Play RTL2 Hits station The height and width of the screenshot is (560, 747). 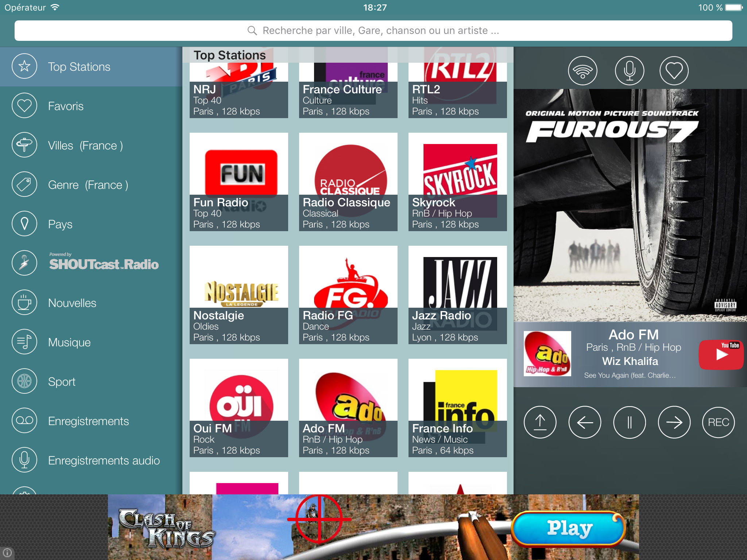tap(458, 82)
